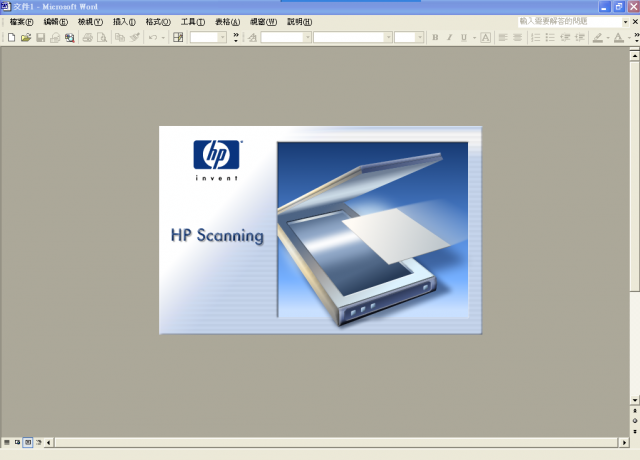Click horizontal scrollbar left arrow

(49, 442)
